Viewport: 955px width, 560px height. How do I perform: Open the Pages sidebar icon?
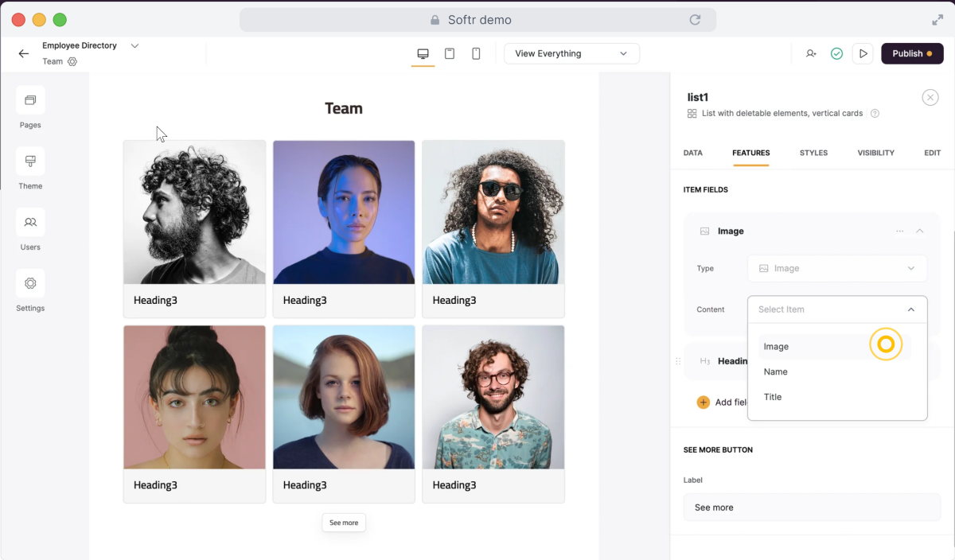click(30, 100)
